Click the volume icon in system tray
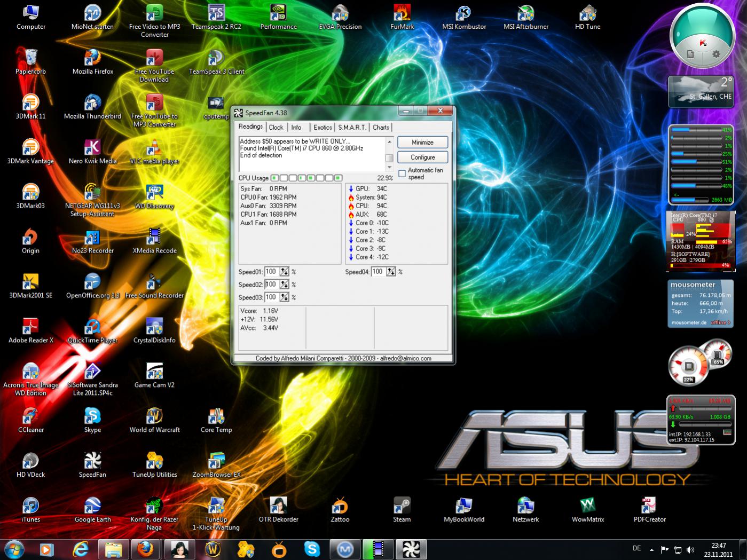The image size is (747, 560). tap(690, 549)
